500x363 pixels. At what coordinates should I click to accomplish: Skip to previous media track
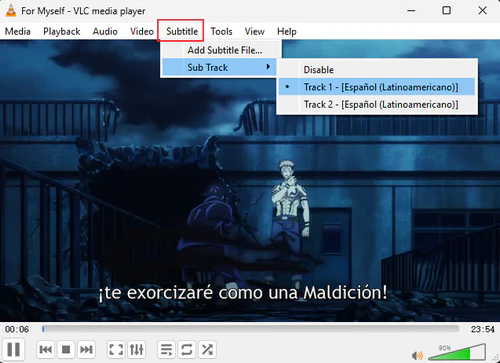point(45,350)
